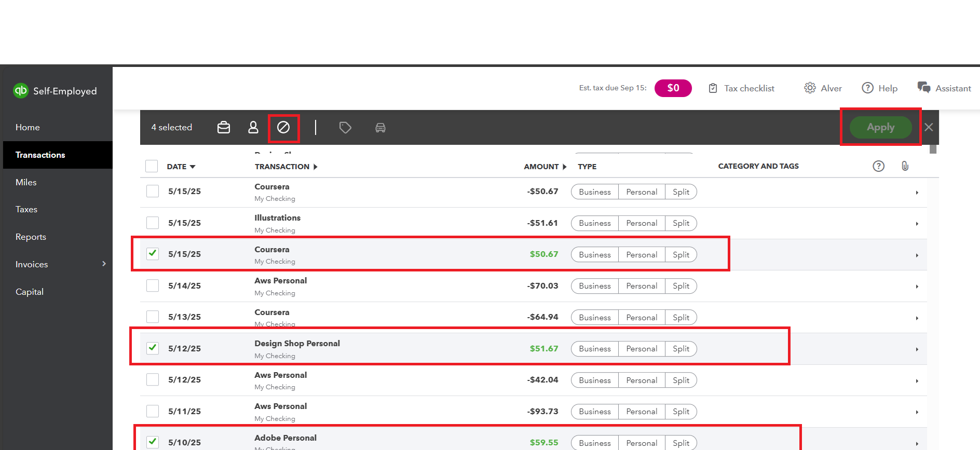Expand the Invoices submenu chevron
The image size is (980, 450).
pos(104,264)
